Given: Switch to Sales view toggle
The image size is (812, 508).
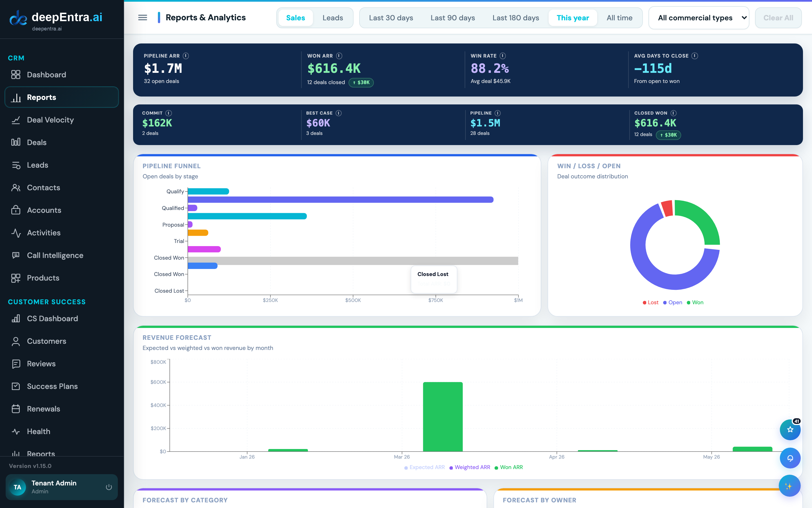Looking at the screenshot, I should coord(295,18).
